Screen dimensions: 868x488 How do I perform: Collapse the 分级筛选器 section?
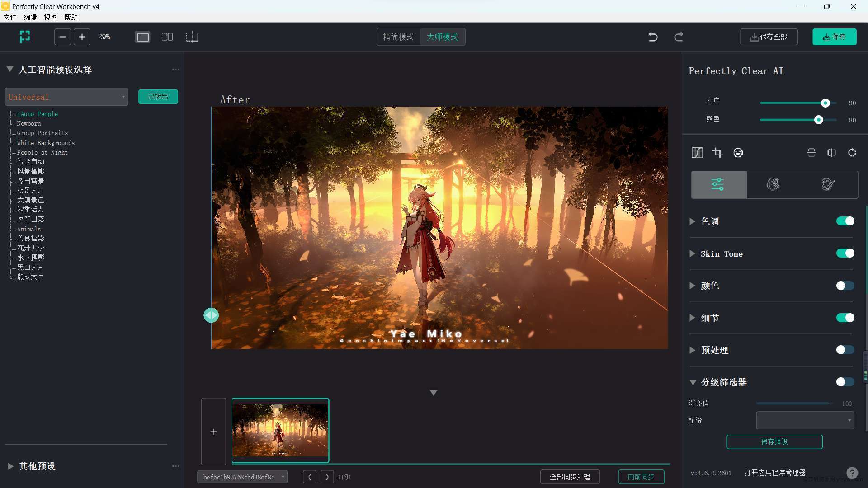click(x=692, y=382)
